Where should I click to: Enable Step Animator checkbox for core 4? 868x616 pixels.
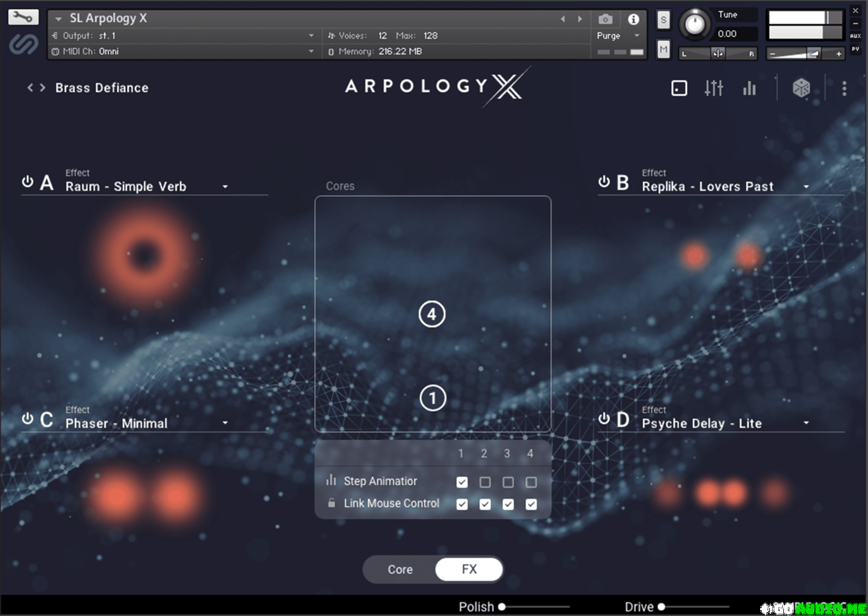pos(531,482)
